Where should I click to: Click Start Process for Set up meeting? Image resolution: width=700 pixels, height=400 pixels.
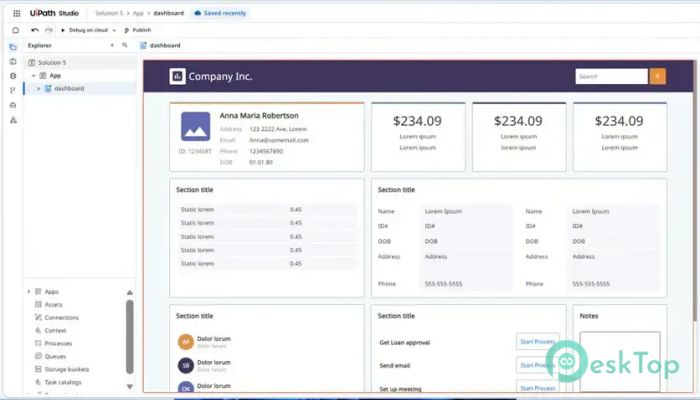(x=538, y=388)
